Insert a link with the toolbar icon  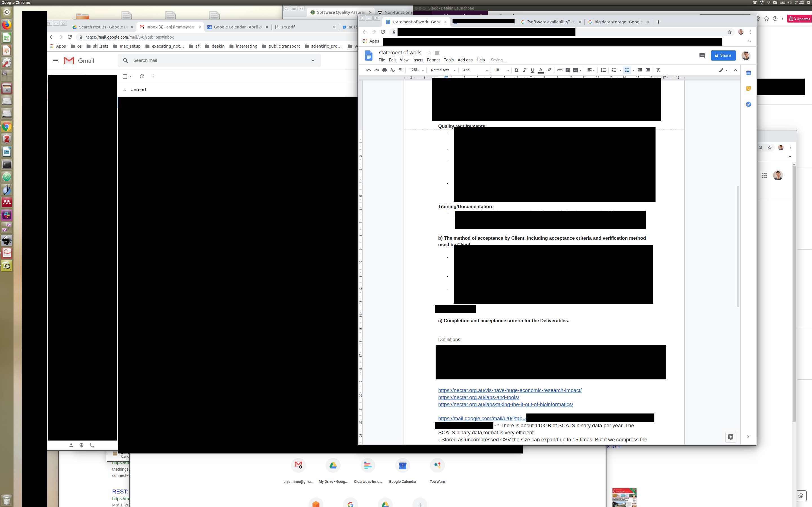click(x=560, y=70)
